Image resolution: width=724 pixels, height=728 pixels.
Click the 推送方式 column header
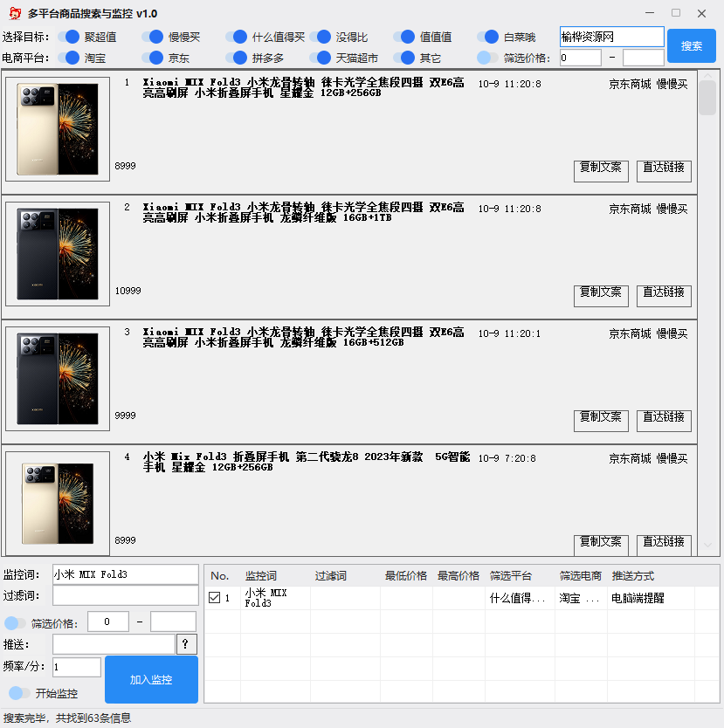tap(633, 576)
